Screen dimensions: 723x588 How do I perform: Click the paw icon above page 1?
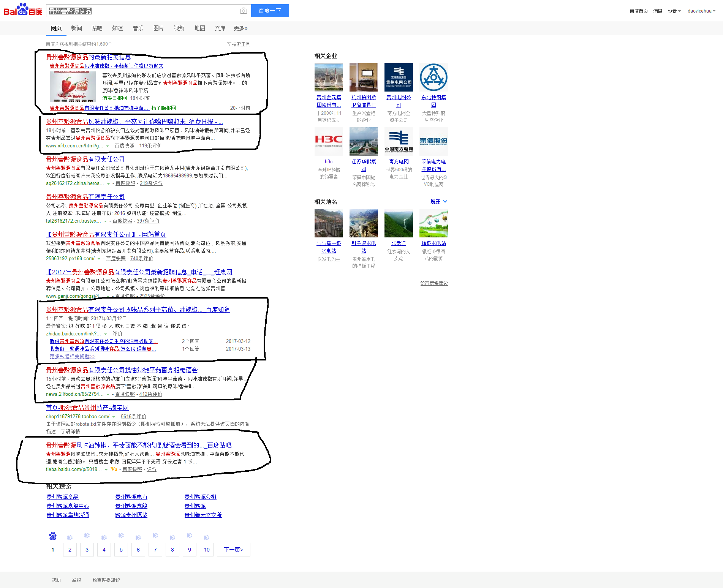coord(53,536)
